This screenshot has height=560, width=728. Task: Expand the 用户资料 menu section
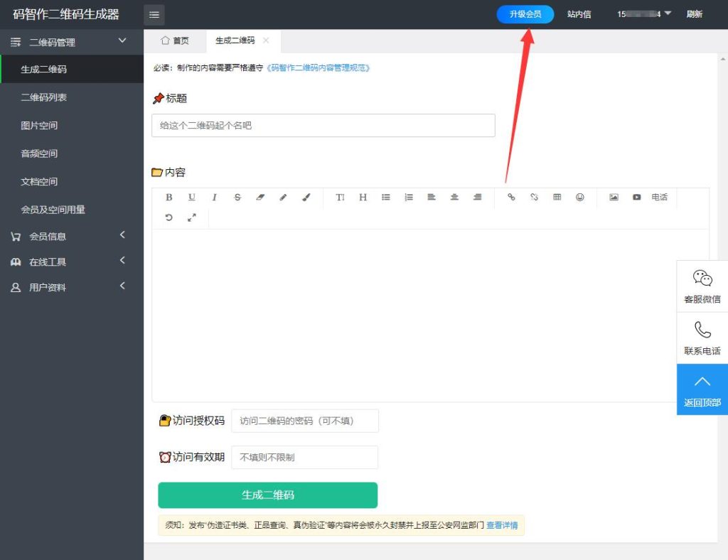[72, 287]
